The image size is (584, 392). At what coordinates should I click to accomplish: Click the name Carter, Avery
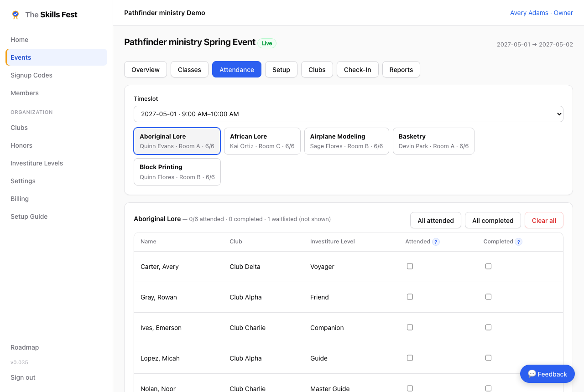pos(160,267)
